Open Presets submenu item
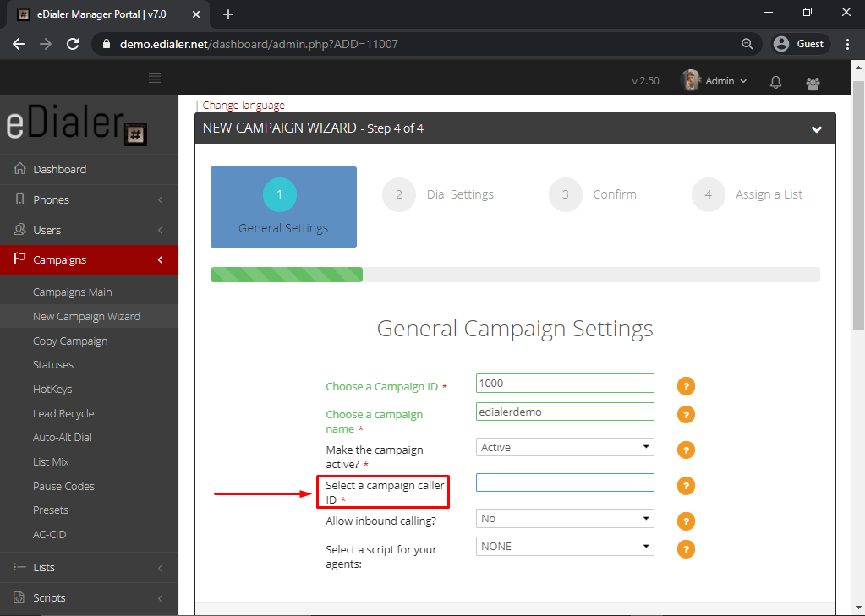Viewport: 865px width, 616px height. click(x=50, y=510)
